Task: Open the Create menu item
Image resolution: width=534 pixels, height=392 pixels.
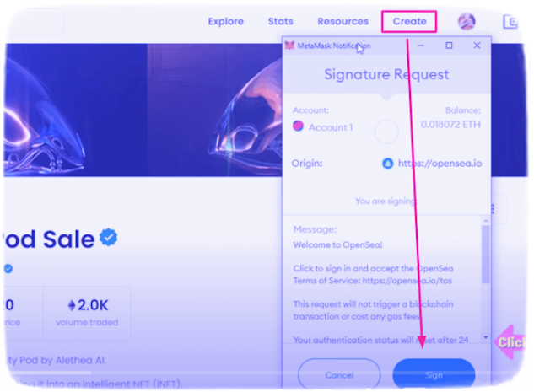Action: (x=409, y=21)
